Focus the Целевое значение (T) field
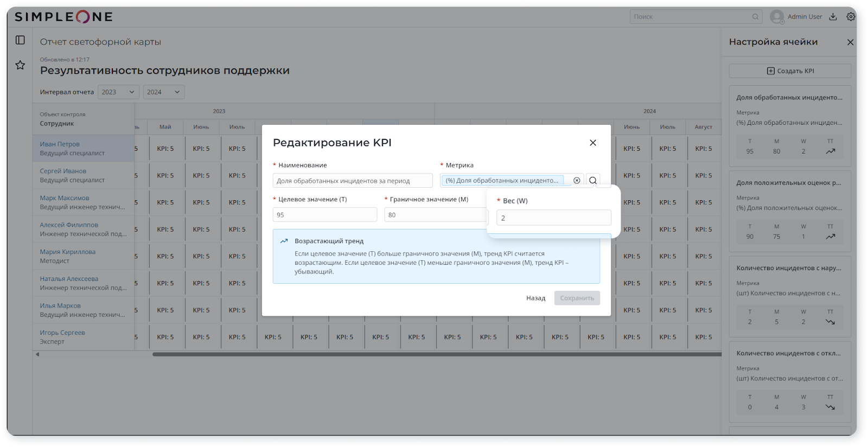 click(x=325, y=215)
